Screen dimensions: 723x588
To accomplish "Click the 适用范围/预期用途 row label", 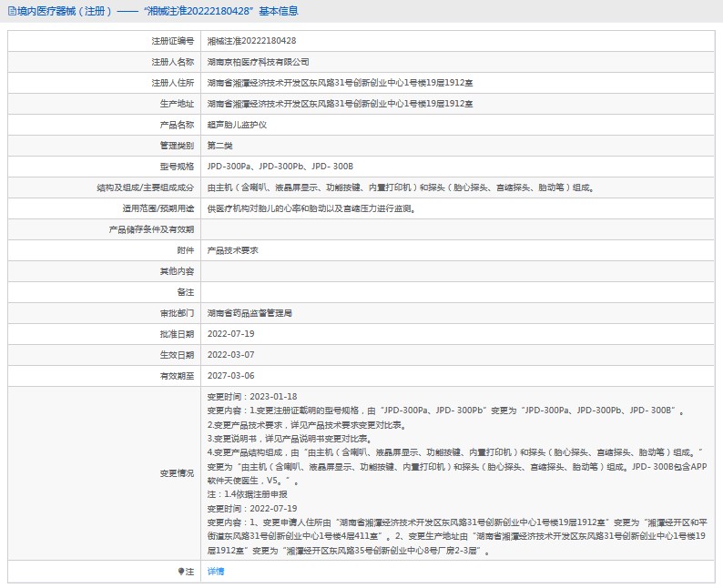I will (x=158, y=208).
